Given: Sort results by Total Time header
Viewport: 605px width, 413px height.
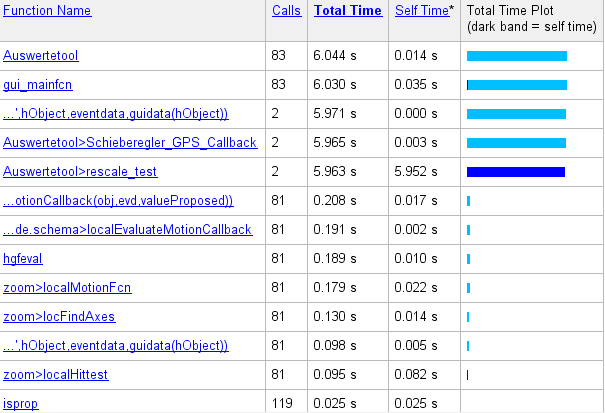Looking at the screenshot, I should [x=348, y=11].
